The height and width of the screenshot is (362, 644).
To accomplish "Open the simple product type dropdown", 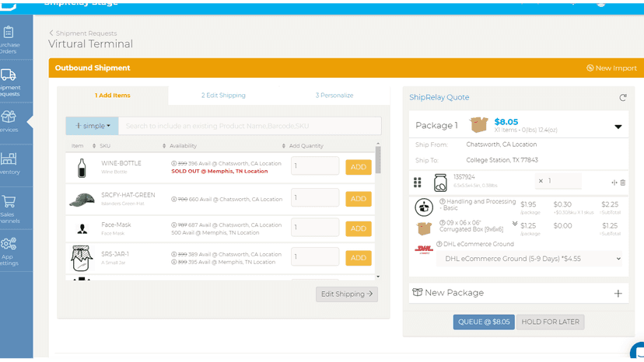I will (x=92, y=126).
